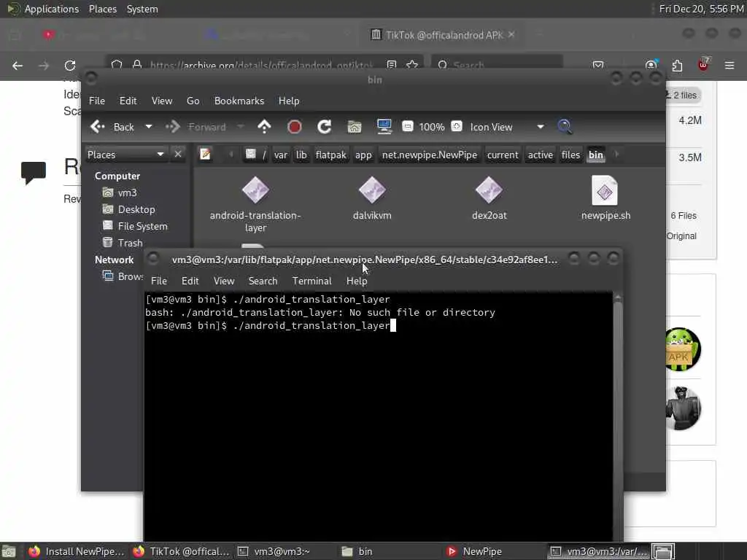The width and height of the screenshot is (747, 560).
Task: Switch to NewPipe taskbar entry
Action: tap(474, 551)
